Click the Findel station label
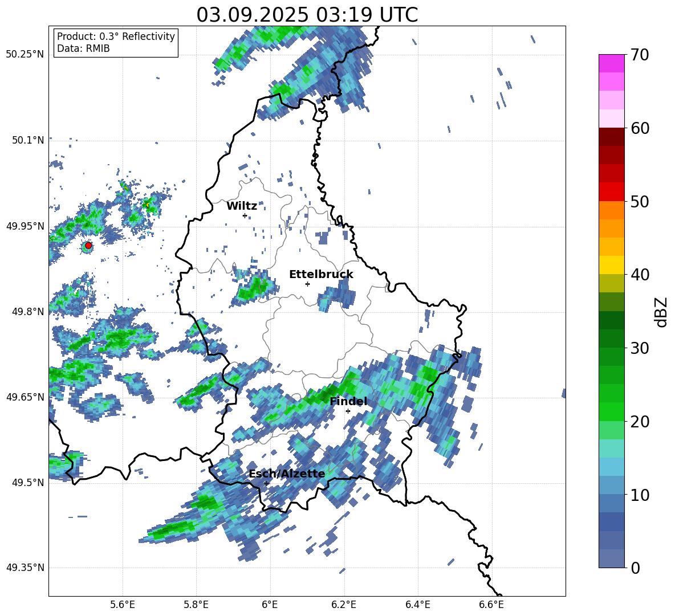This screenshot has width=675, height=616. click(x=348, y=401)
